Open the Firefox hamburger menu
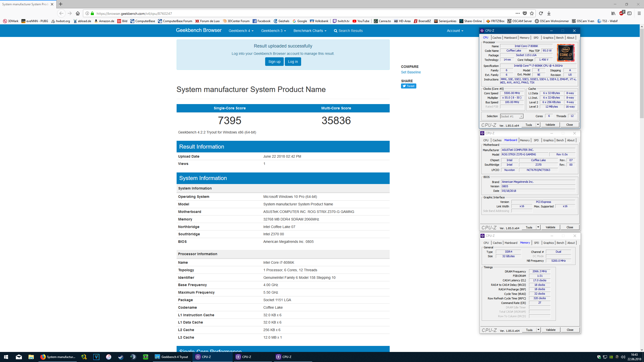This screenshot has height=362, width=644. (639, 13)
